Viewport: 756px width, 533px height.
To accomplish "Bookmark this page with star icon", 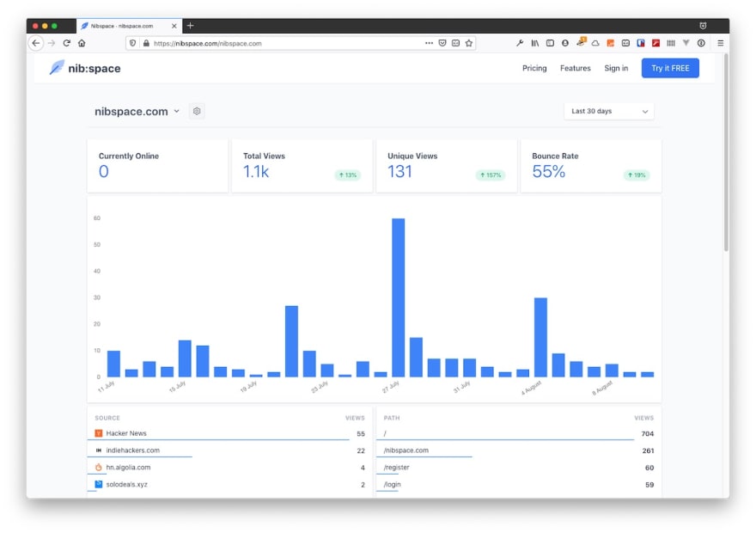I will click(469, 43).
